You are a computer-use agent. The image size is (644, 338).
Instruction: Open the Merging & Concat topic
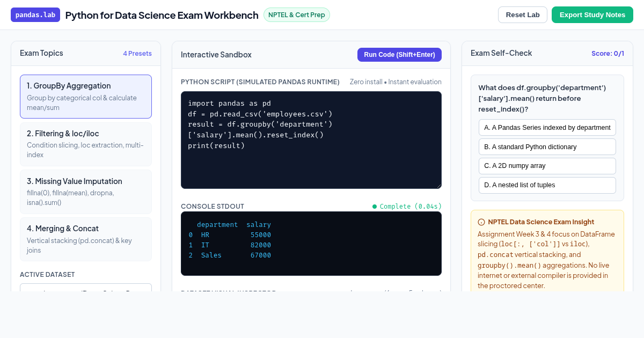point(86,239)
